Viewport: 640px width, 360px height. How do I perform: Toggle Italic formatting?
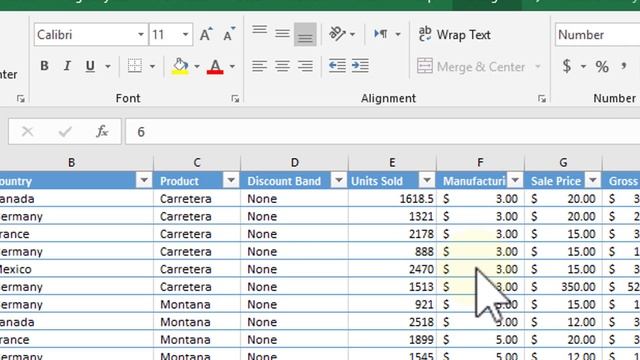tap(67, 66)
